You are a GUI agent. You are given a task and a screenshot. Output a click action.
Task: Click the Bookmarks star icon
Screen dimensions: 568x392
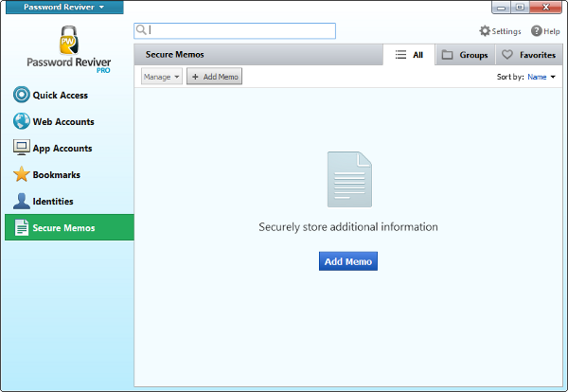[22, 174]
